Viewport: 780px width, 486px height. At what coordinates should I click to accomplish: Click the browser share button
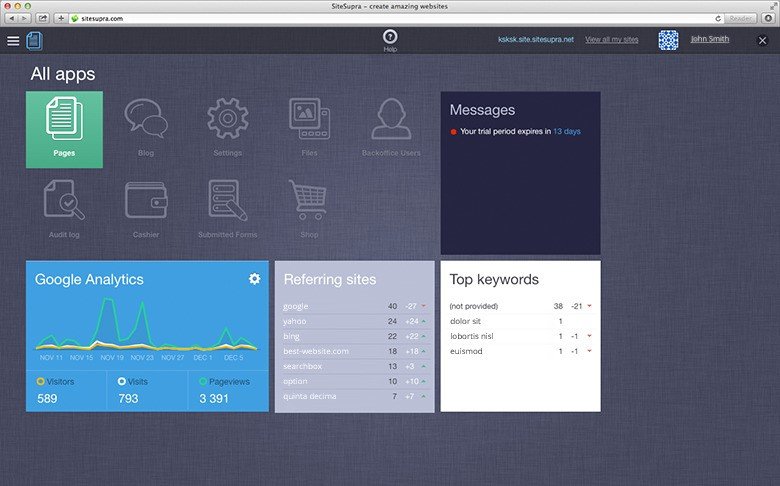[43, 18]
